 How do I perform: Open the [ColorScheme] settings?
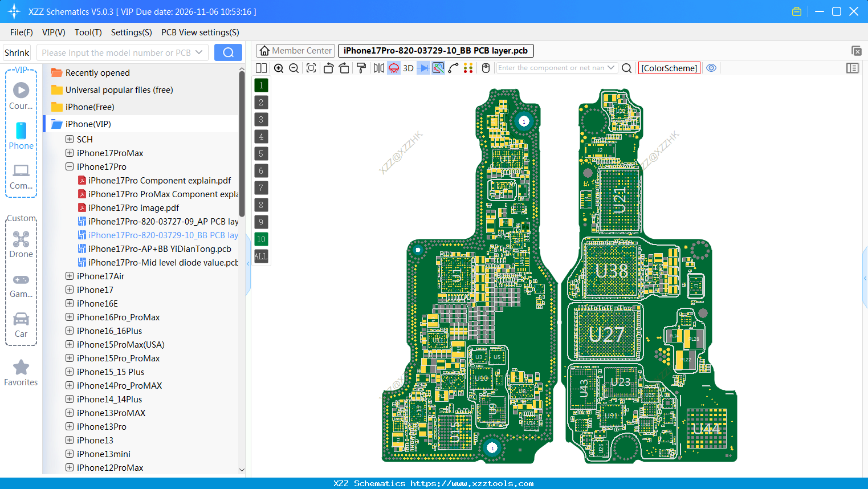[669, 67]
